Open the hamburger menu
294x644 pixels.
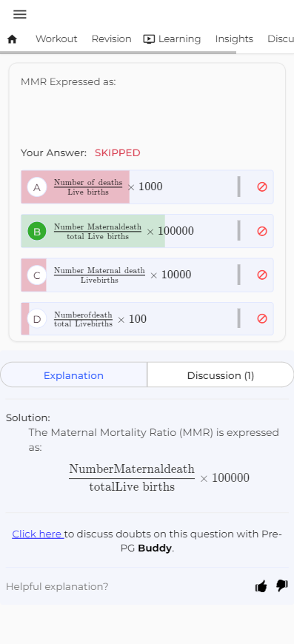tap(20, 14)
